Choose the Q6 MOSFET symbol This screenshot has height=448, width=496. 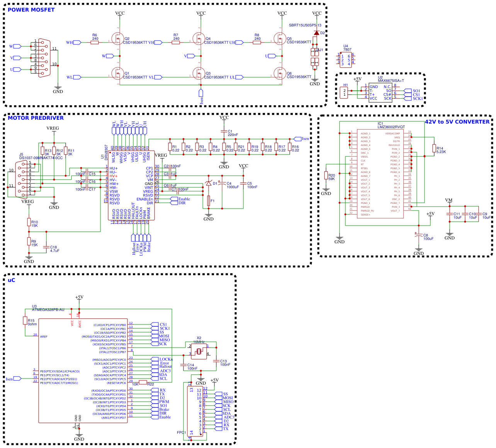pyautogui.click(x=279, y=73)
